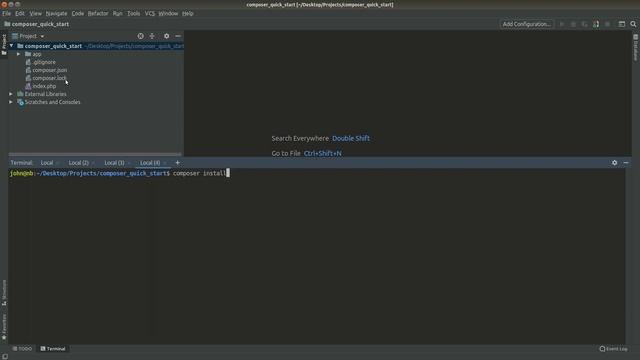Open the Window menu
The height and width of the screenshot is (360, 640).
[x=168, y=13]
